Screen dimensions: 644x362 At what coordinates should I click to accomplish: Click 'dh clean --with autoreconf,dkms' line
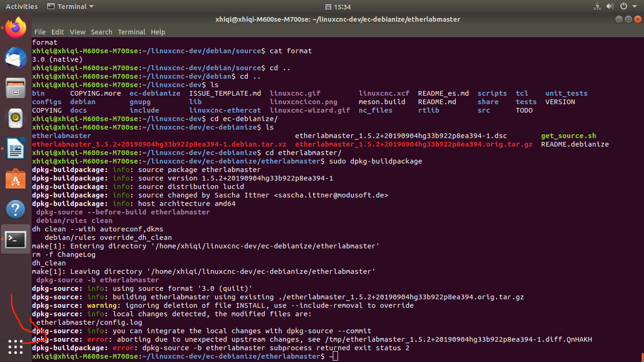98,229
